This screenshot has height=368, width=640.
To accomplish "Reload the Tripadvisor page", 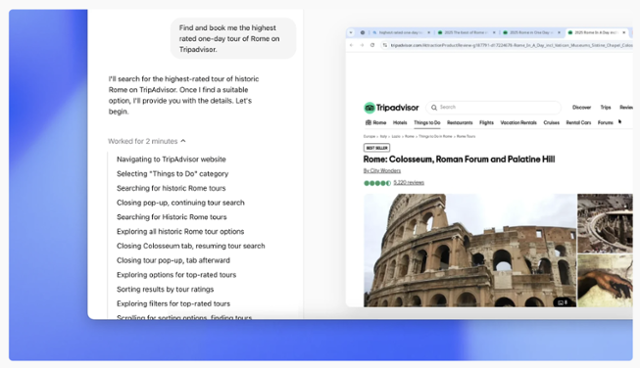I will coord(372,45).
